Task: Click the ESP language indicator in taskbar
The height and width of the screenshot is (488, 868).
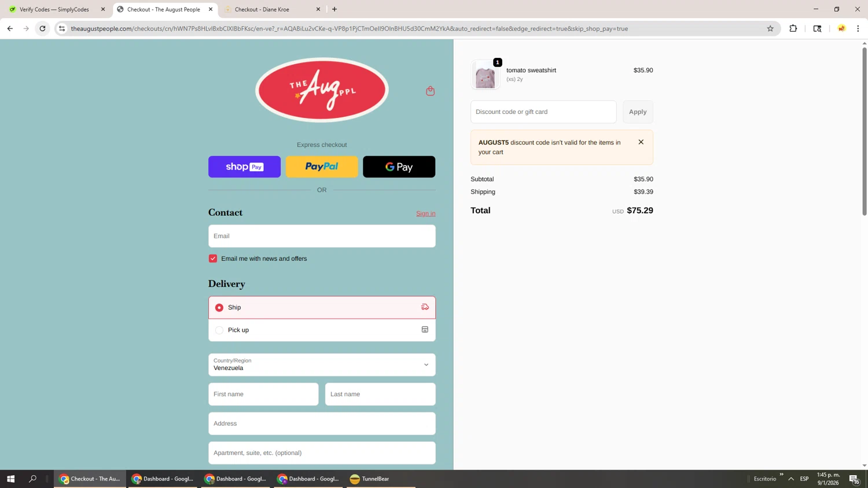Action: (804, 479)
